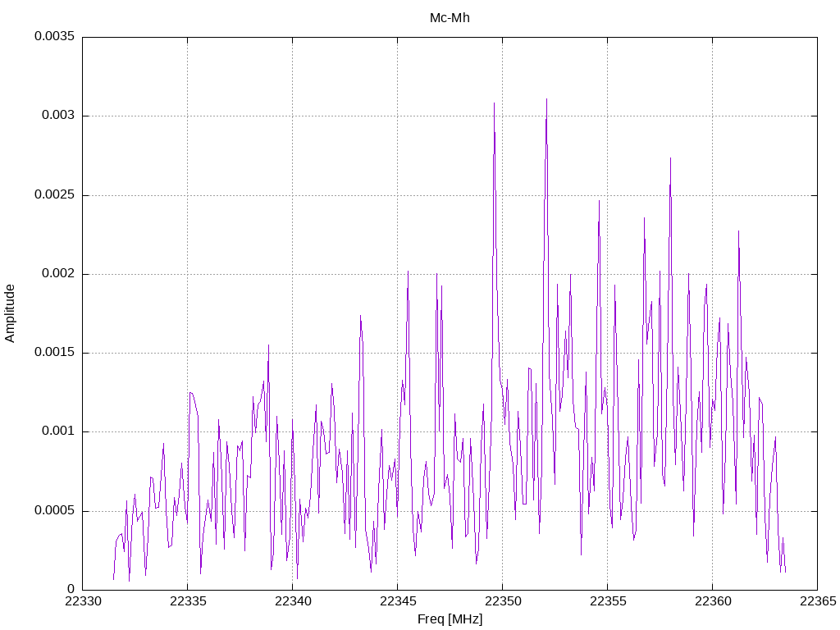This screenshot has width=840, height=630.
Task: Click the y-axis value 0.0035
Action: (x=55, y=36)
